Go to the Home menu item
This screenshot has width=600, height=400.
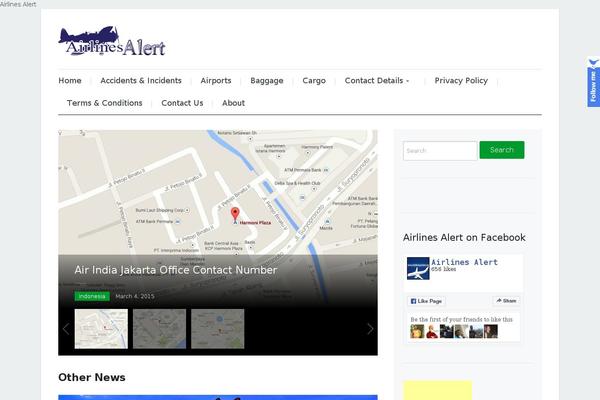70,81
